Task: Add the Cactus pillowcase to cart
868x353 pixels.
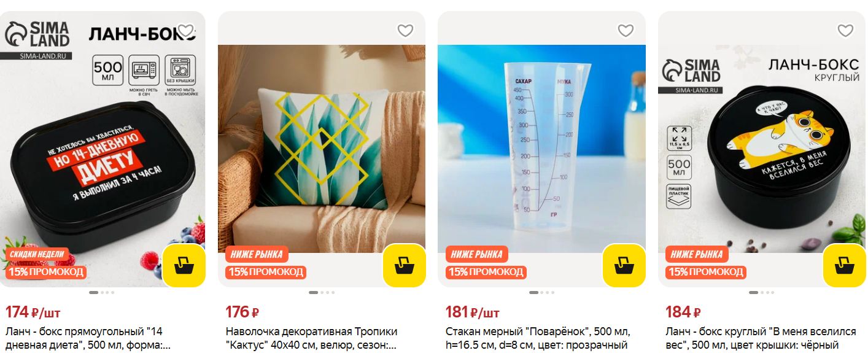Action: point(404,266)
